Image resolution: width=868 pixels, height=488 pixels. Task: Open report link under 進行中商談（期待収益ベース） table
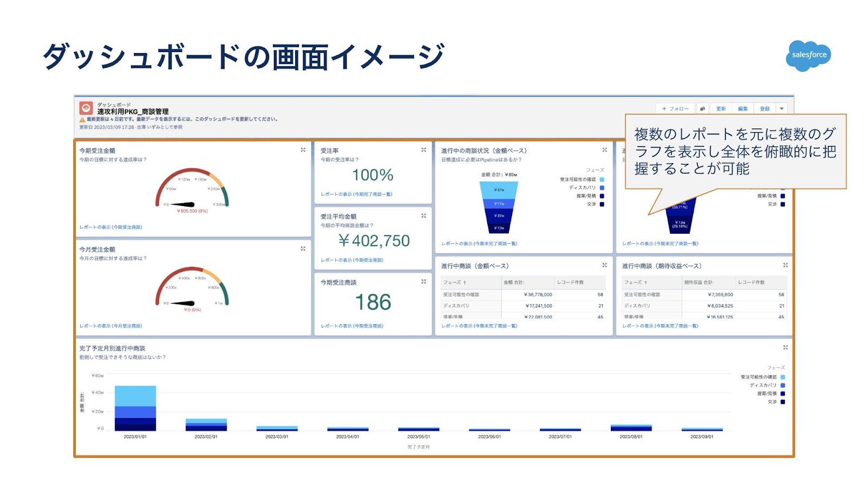[x=660, y=326]
